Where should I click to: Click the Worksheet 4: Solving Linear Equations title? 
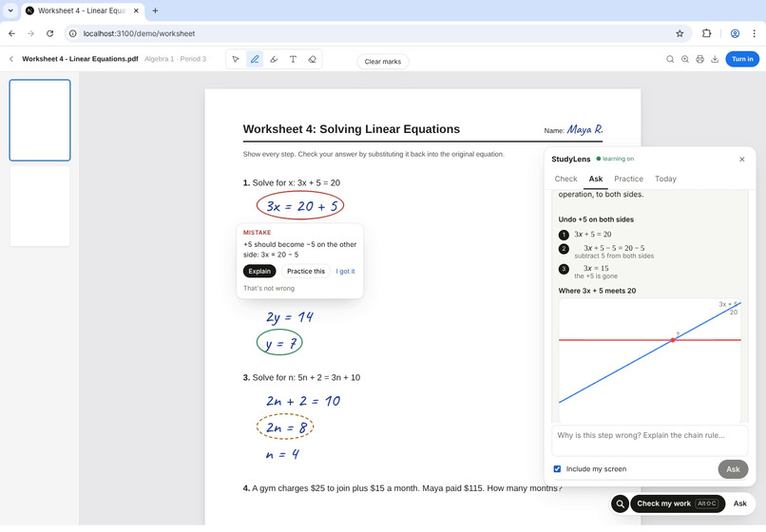(352, 129)
